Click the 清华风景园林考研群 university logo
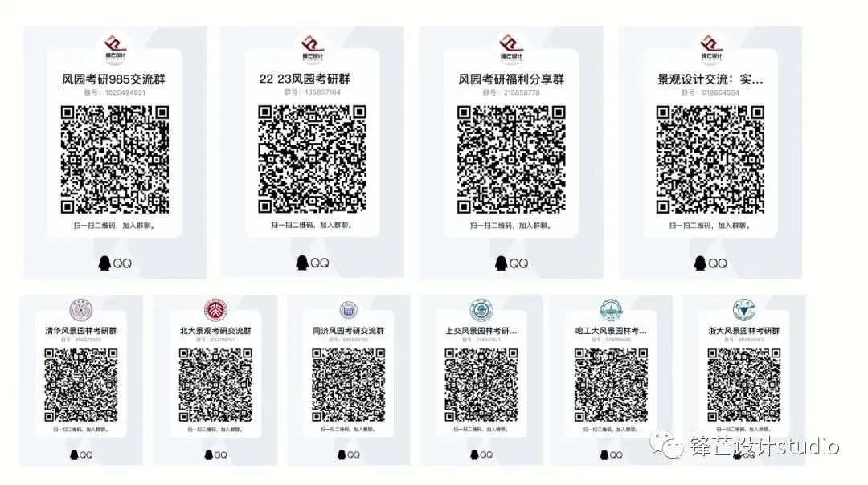Viewport: 868px width, 485px height. [81, 310]
